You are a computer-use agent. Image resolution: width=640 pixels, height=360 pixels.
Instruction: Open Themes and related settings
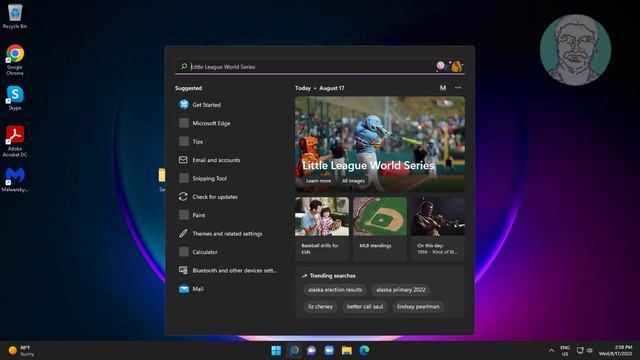(228, 233)
